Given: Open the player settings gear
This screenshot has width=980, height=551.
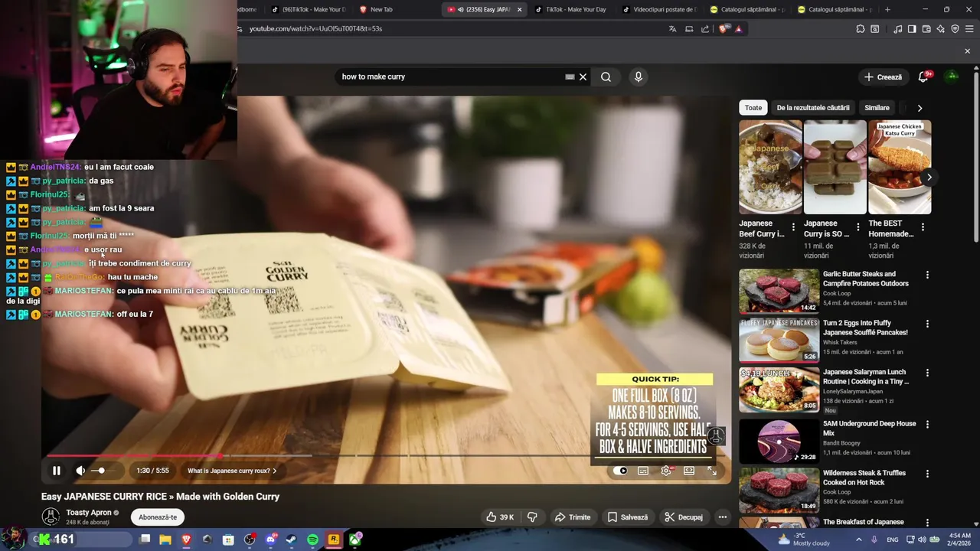Looking at the screenshot, I should pos(666,471).
